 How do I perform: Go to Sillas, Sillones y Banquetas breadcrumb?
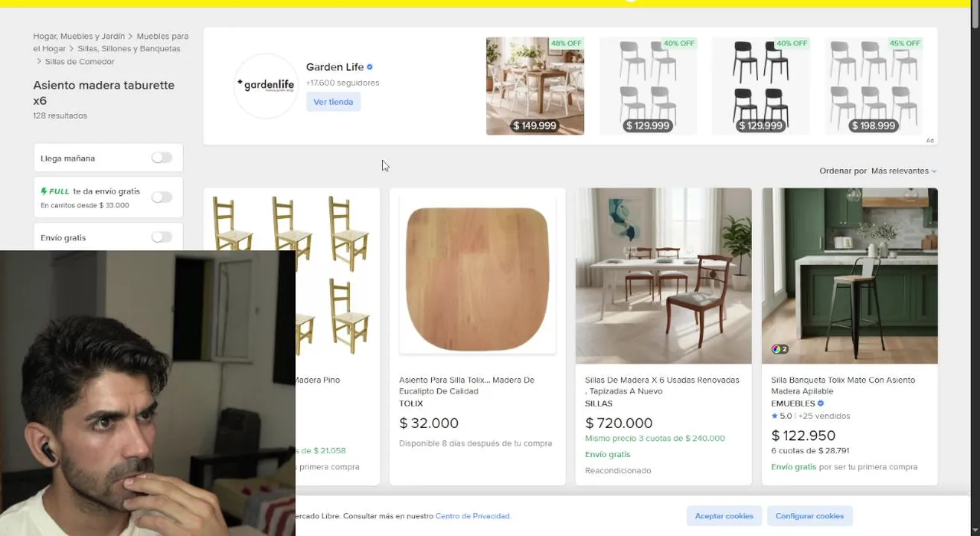pyautogui.click(x=129, y=48)
